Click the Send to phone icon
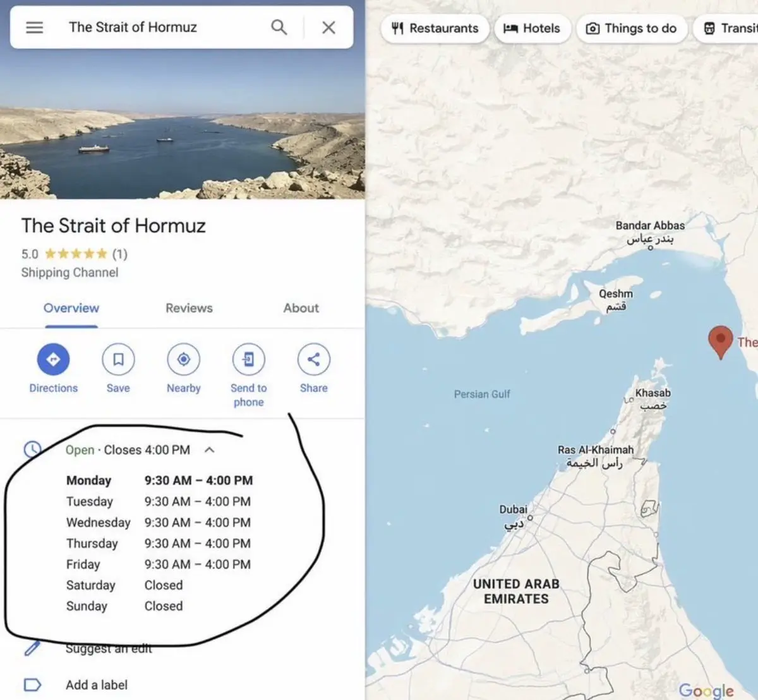The height and width of the screenshot is (700, 758). coord(248,359)
